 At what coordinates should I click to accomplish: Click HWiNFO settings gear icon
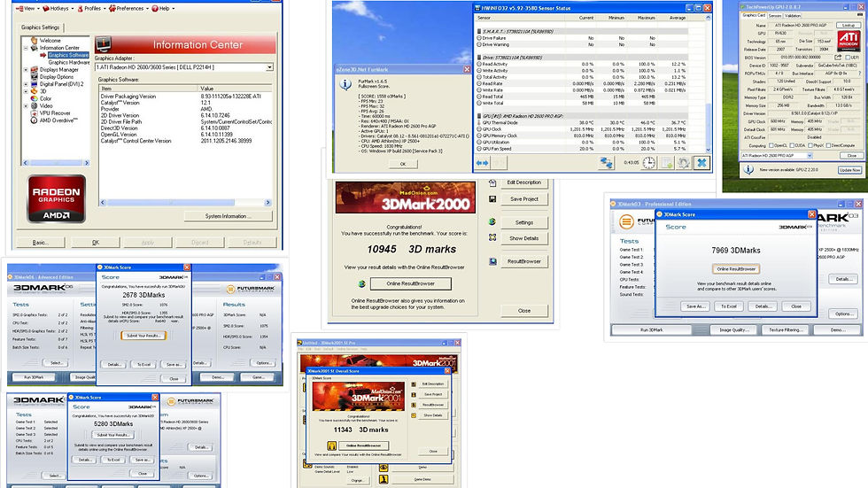coord(684,163)
